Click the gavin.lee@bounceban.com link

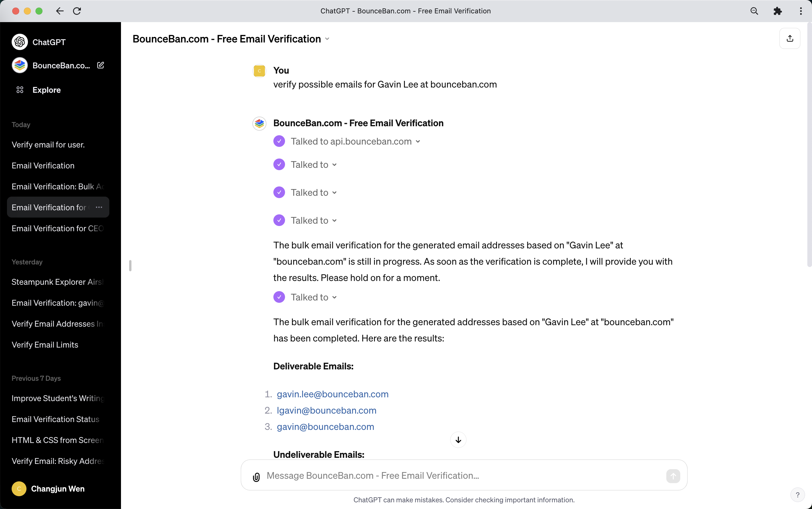click(332, 394)
